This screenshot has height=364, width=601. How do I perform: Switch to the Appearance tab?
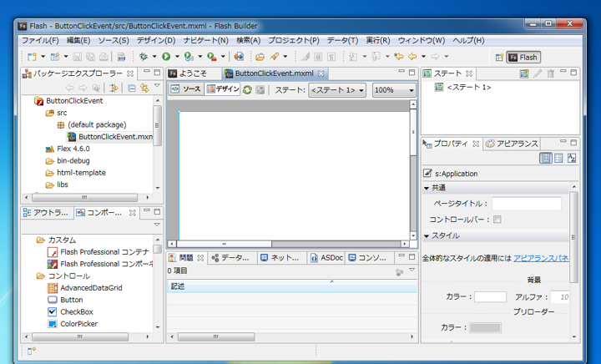512,144
